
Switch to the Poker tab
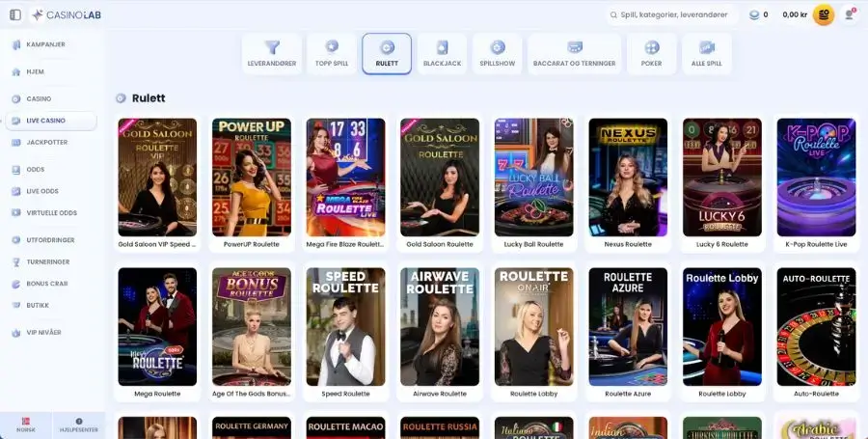[x=652, y=54]
